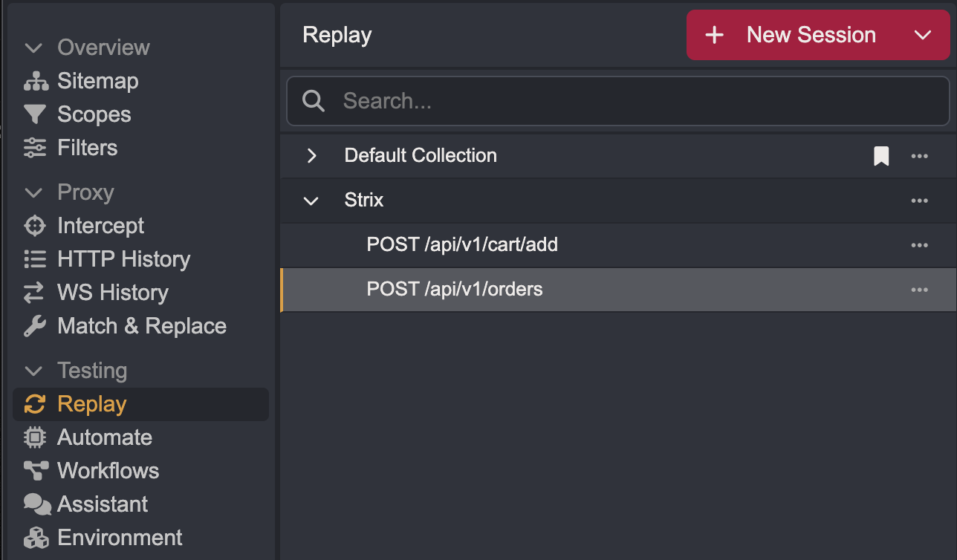957x560 pixels.
Task: Click the Sitemap tree icon
Action: 35,81
